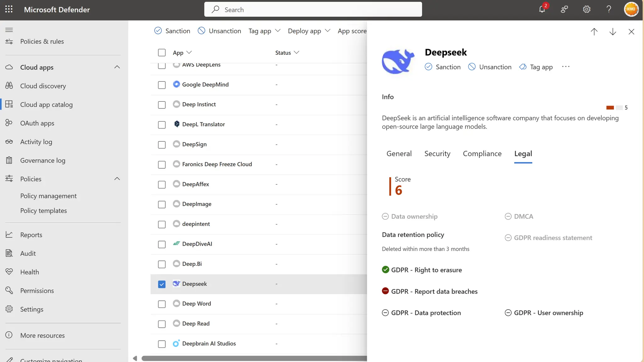This screenshot has height=362, width=644.
Task: Collapse the Cloud apps sidebar section
Action: (117, 67)
